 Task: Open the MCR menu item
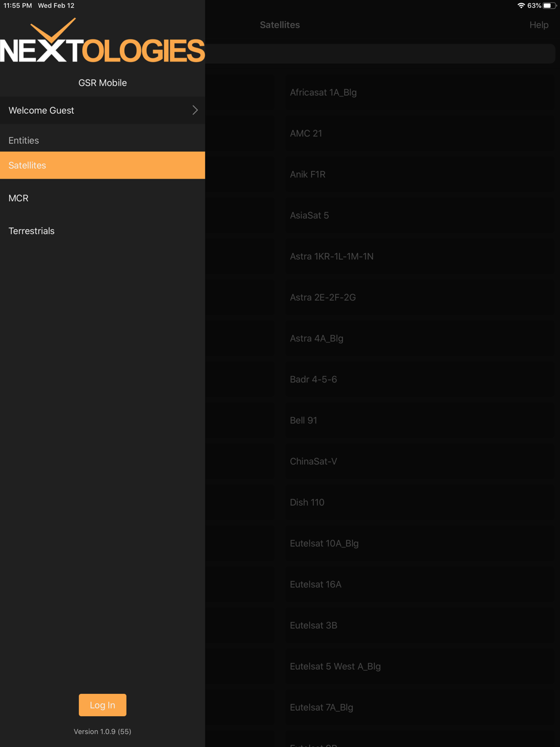point(102,198)
